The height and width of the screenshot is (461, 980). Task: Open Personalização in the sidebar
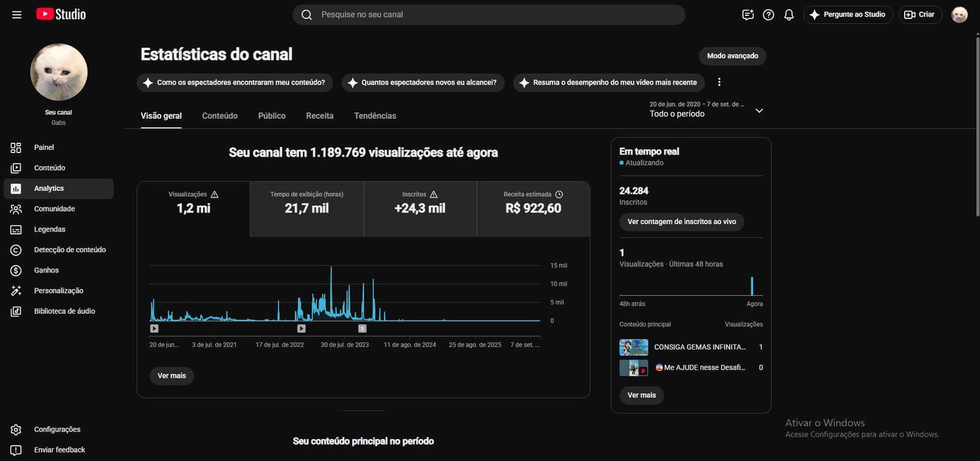59,291
